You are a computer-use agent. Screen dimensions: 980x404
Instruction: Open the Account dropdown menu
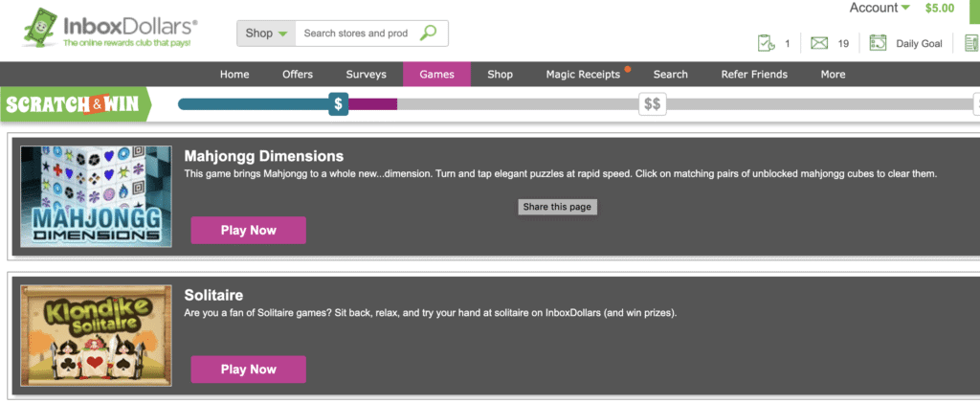tap(880, 8)
